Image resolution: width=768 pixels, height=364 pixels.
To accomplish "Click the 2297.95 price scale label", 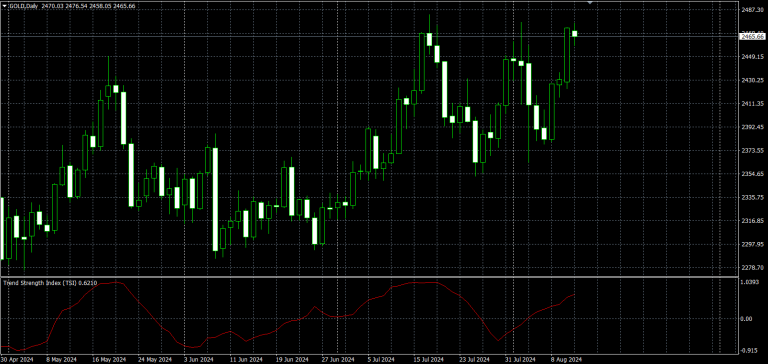I will pos(753,244).
